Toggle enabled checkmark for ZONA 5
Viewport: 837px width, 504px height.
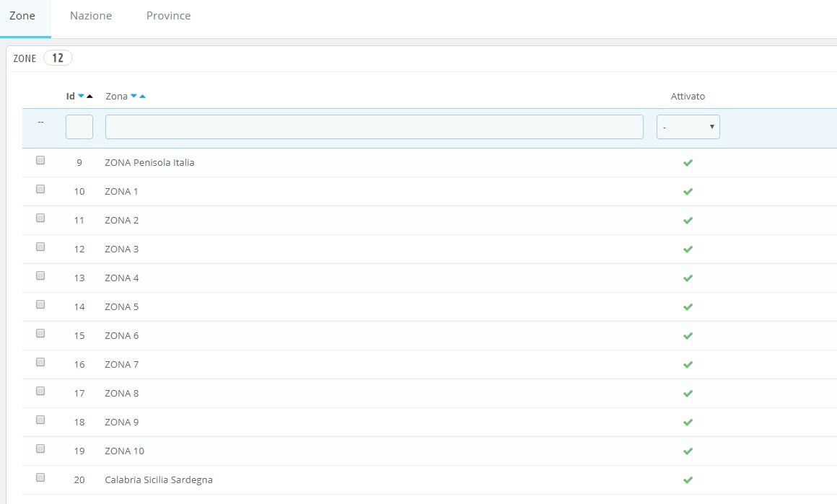coord(688,306)
